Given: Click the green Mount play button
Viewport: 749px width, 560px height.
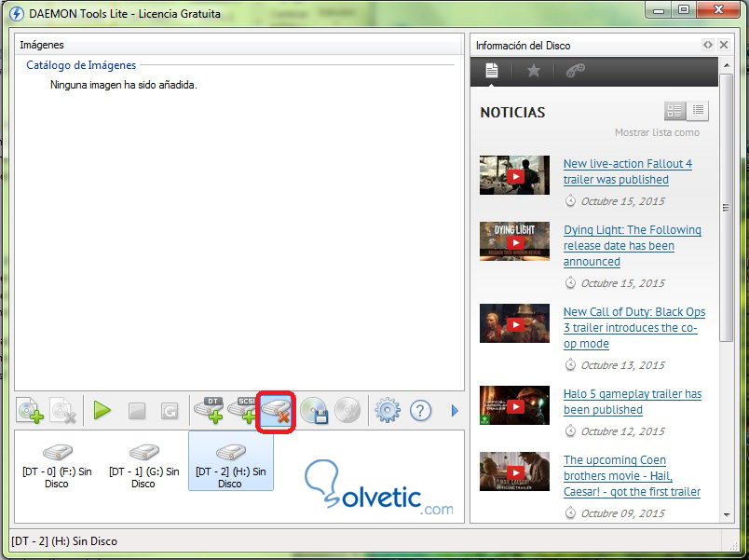Looking at the screenshot, I should [x=102, y=410].
